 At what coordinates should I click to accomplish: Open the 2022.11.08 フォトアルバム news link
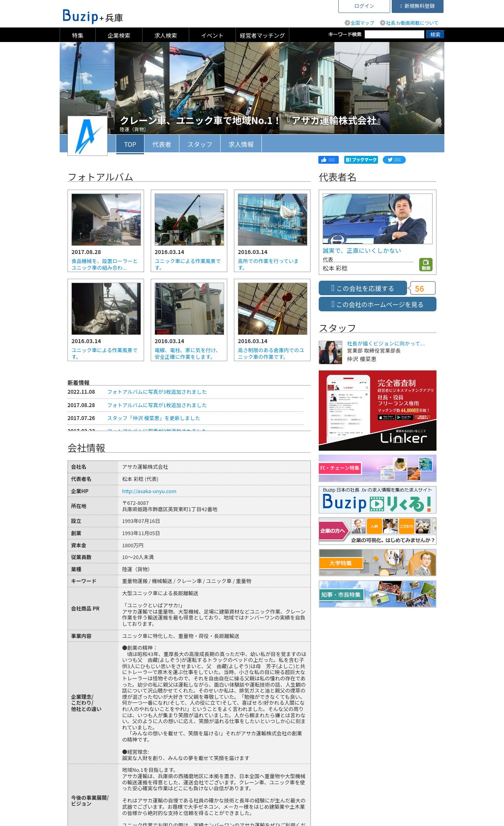(157, 392)
